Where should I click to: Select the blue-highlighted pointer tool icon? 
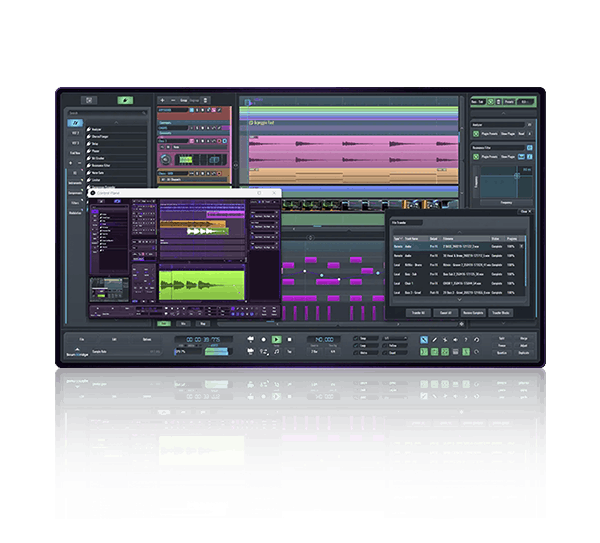pyautogui.click(x=424, y=340)
